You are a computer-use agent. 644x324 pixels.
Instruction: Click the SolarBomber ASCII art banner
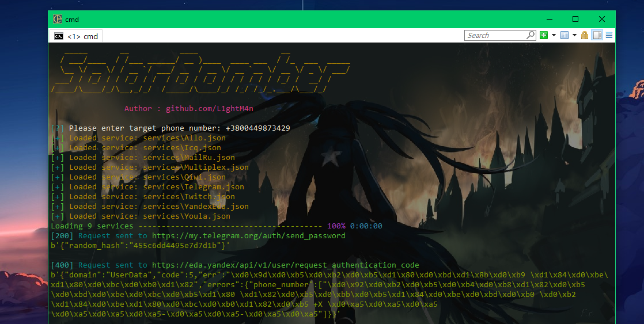pos(200,73)
